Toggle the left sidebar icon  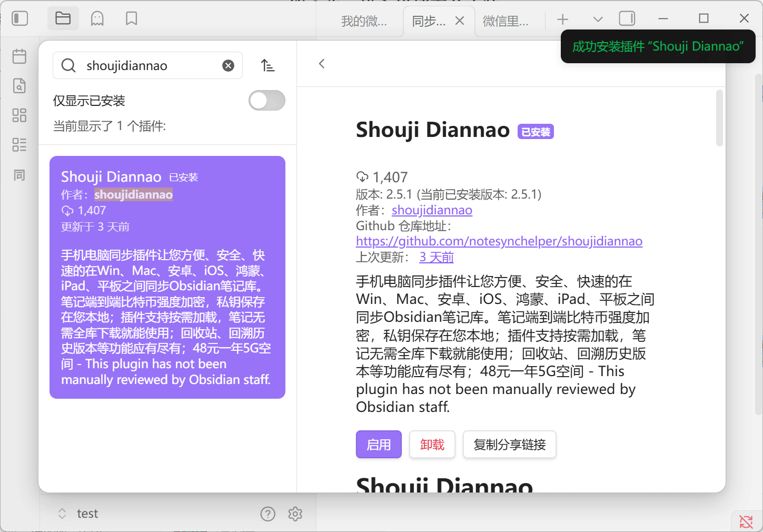(x=20, y=18)
